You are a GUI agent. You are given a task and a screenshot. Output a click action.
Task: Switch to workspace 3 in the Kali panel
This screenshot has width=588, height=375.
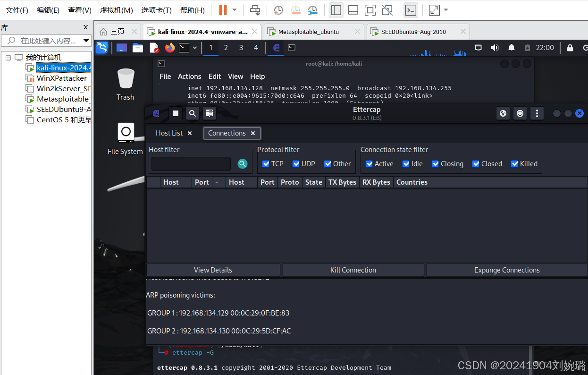tap(241, 47)
